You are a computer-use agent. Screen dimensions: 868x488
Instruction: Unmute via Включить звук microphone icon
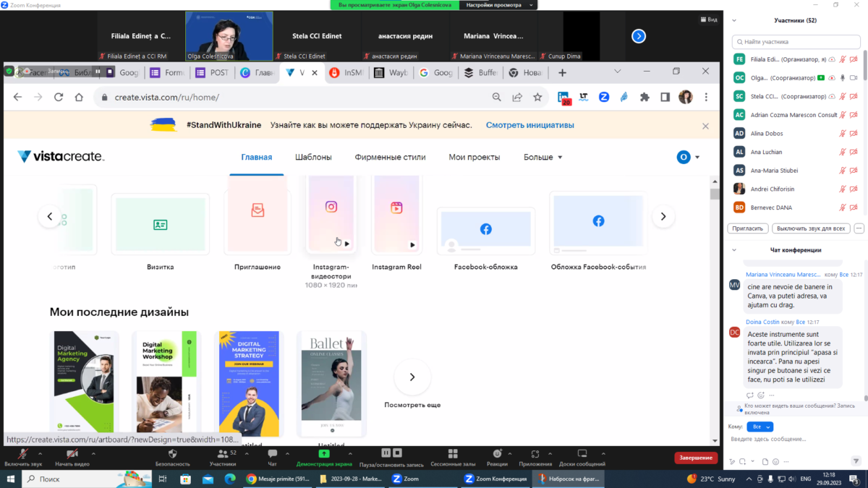(23, 453)
